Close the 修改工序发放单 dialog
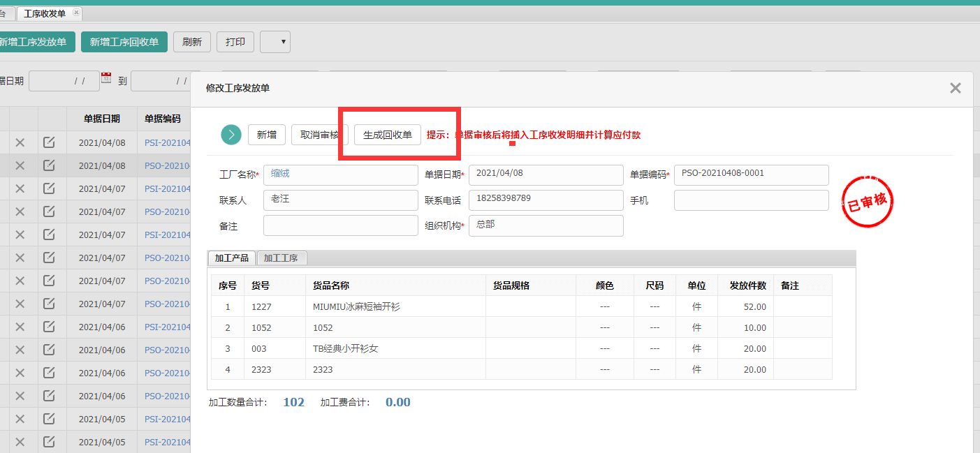980x453 pixels. (x=955, y=88)
